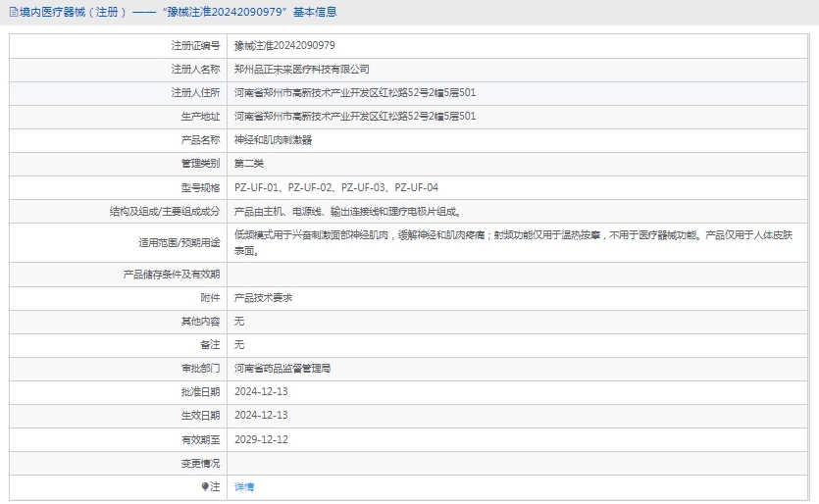The image size is (819, 504).
Task: Click registrant name 郑州品正未来医疗科技有限公司
Action: [x=302, y=70]
